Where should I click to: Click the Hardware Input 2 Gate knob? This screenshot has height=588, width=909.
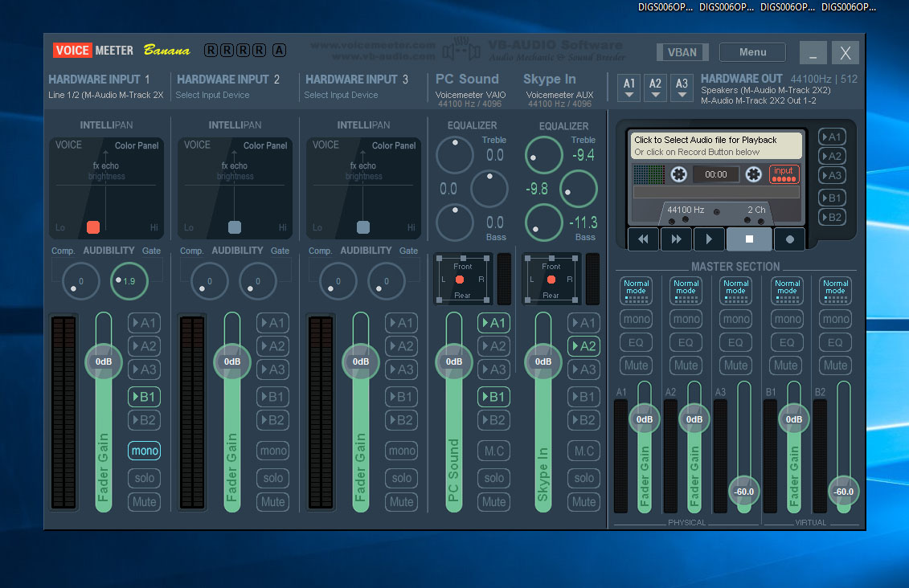[x=257, y=281]
